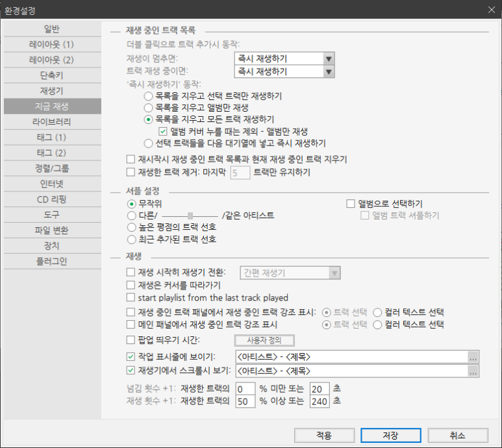Viewport: 502px width, 448px height.
Task: Enable 앨범으로 선택하기 checkbox
Action: pyautogui.click(x=351, y=203)
